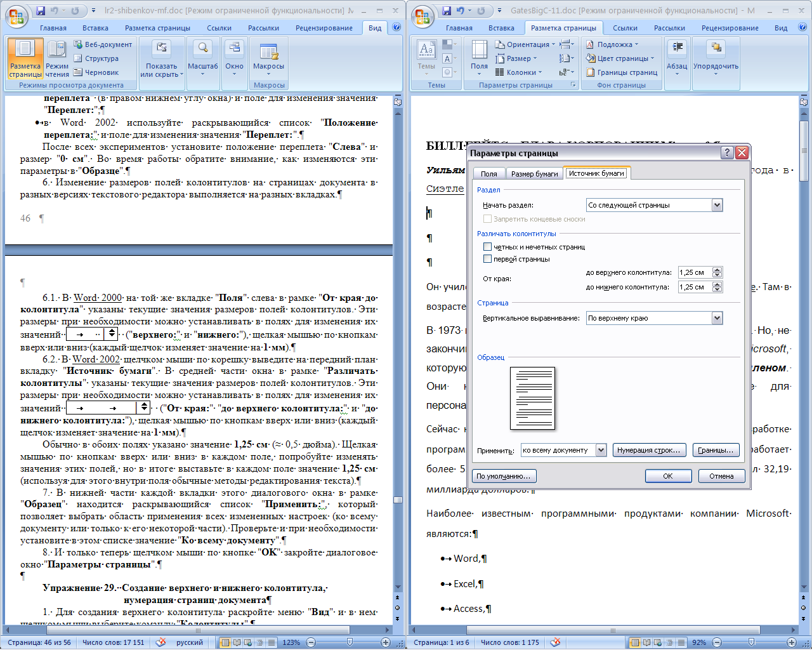Open Вставка tab in left window

(95, 28)
